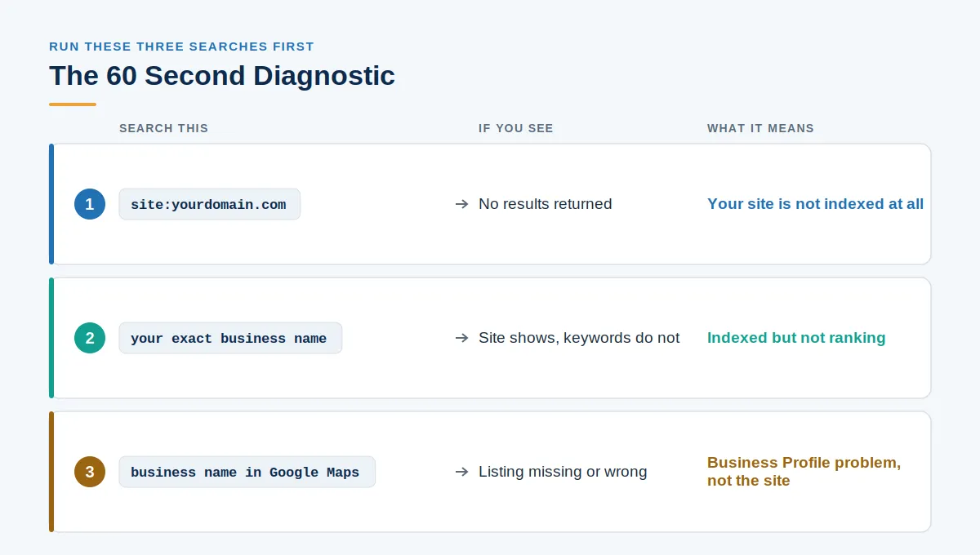
Task: Click the arrow before 'Site shows, keywords do not'
Action: click(461, 338)
